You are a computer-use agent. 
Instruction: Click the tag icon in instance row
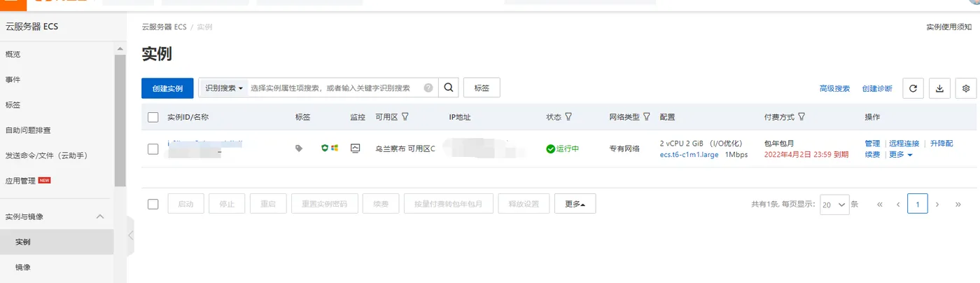click(x=300, y=149)
